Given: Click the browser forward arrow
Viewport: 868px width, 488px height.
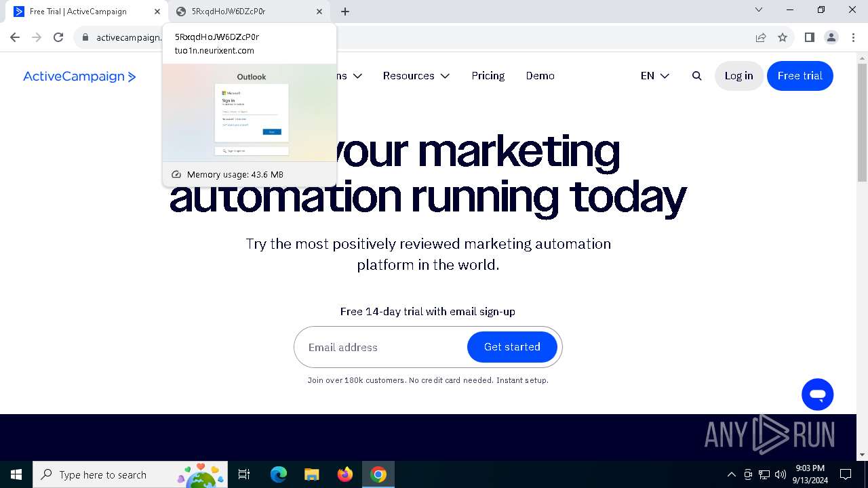Looking at the screenshot, I should point(37,37).
